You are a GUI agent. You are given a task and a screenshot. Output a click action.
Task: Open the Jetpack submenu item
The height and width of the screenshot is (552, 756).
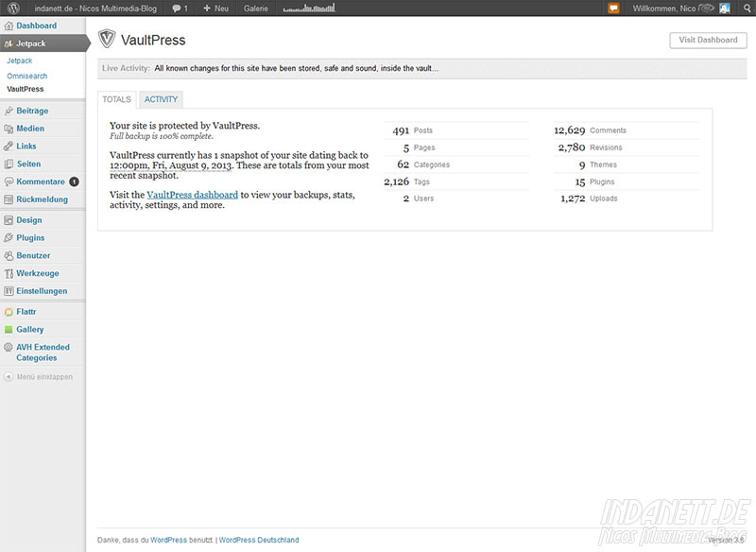[x=19, y=60]
